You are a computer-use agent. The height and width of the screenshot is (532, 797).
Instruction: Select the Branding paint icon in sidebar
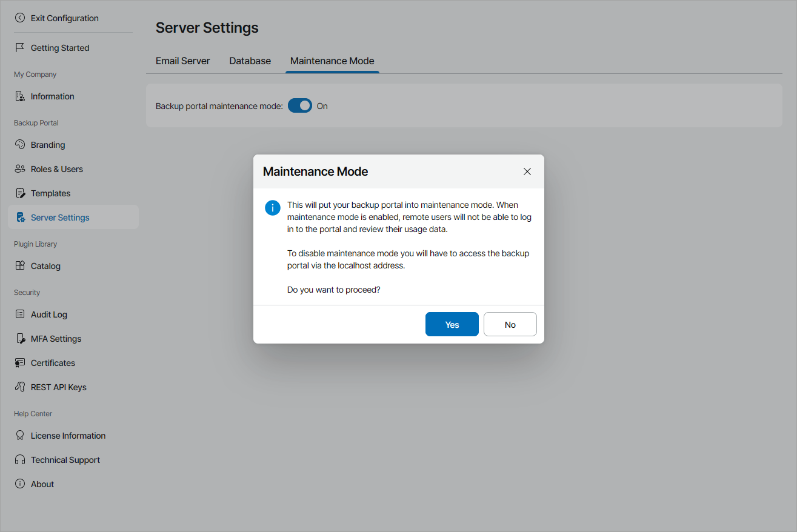20,144
